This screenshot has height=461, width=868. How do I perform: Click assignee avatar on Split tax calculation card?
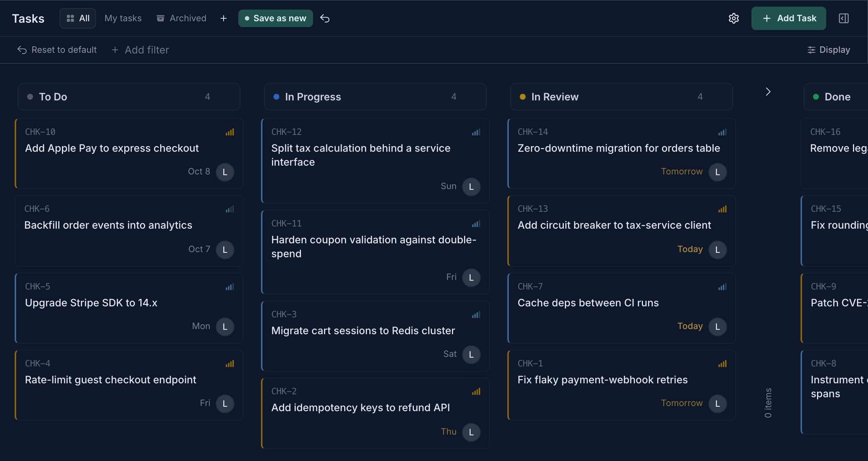(471, 187)
